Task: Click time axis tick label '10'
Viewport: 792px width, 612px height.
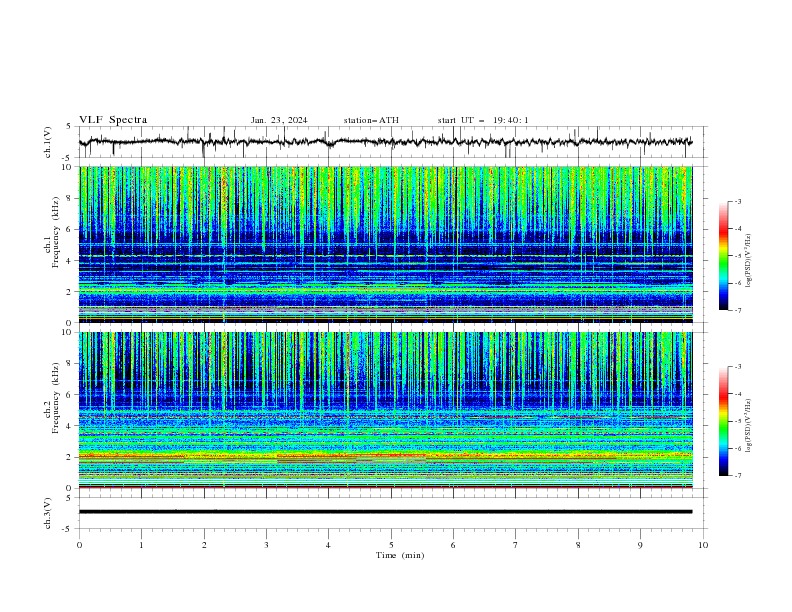Action: (x=703, y=545)
